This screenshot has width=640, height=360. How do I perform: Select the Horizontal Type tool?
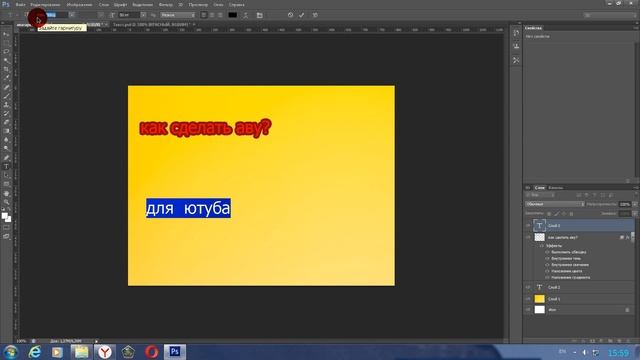click(6, 167)
